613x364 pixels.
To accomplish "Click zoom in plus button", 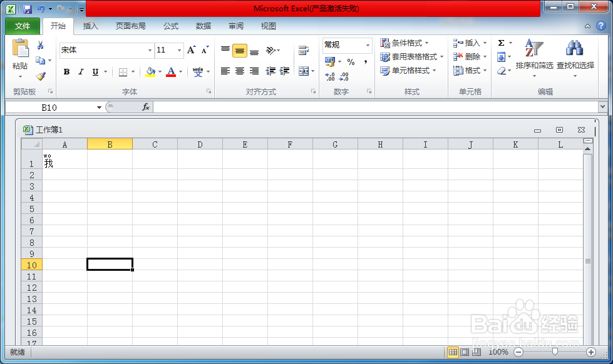I will (590, 352).
